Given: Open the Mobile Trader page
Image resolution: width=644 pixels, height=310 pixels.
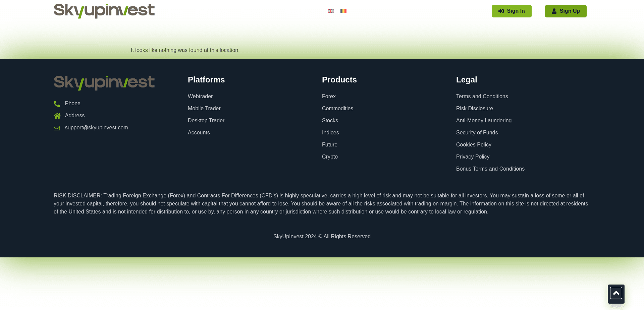Looking at the screenshot, I should click(204, 108).
